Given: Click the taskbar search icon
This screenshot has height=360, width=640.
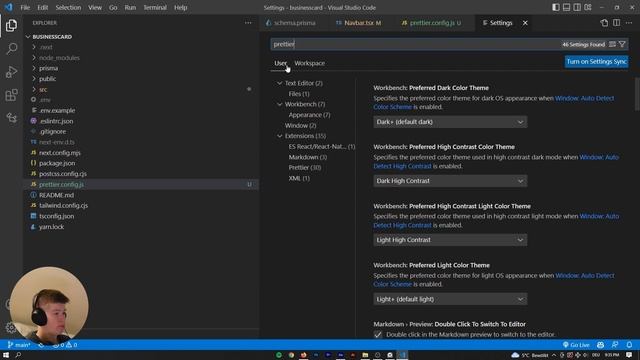Looking at the screenshot, I should (18, 355).
